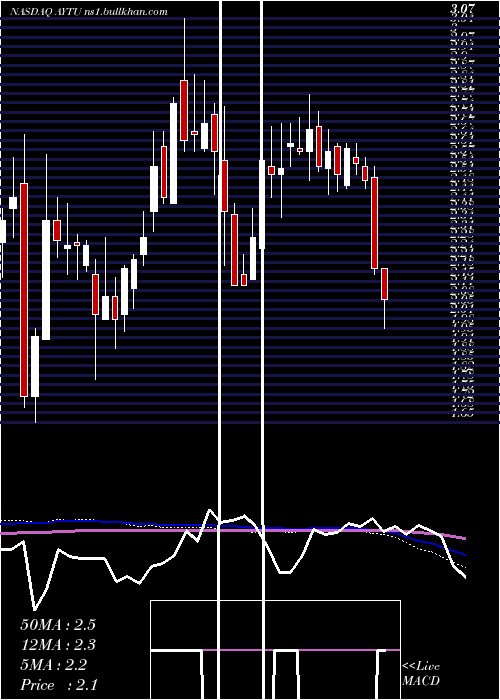
Task: Click the 3.07 top price label
Action: [464, 8]
